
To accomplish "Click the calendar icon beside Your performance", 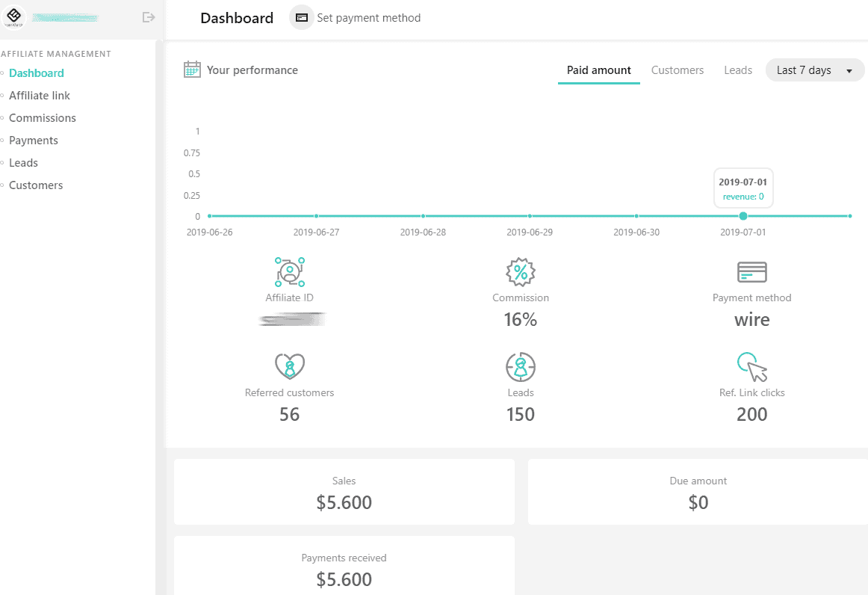I will pyautogui.click(x=192, y=70).
